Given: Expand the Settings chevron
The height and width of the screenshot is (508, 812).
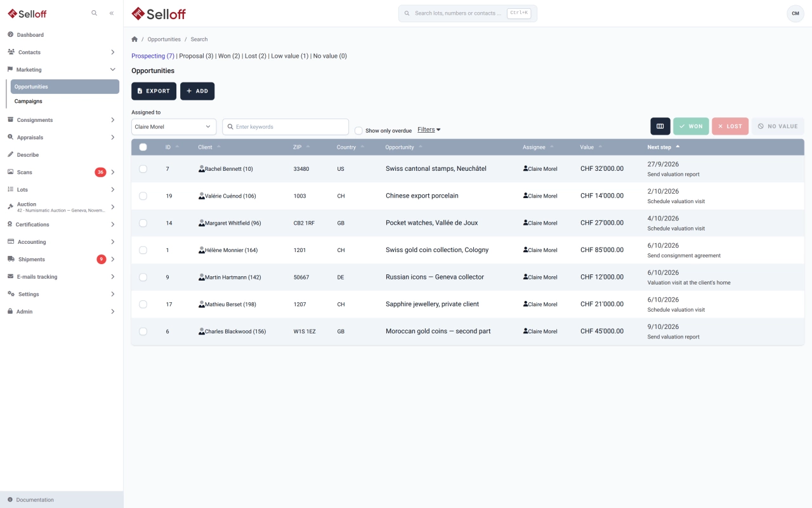Looking at the screenshot, I should tap(113, 294).
